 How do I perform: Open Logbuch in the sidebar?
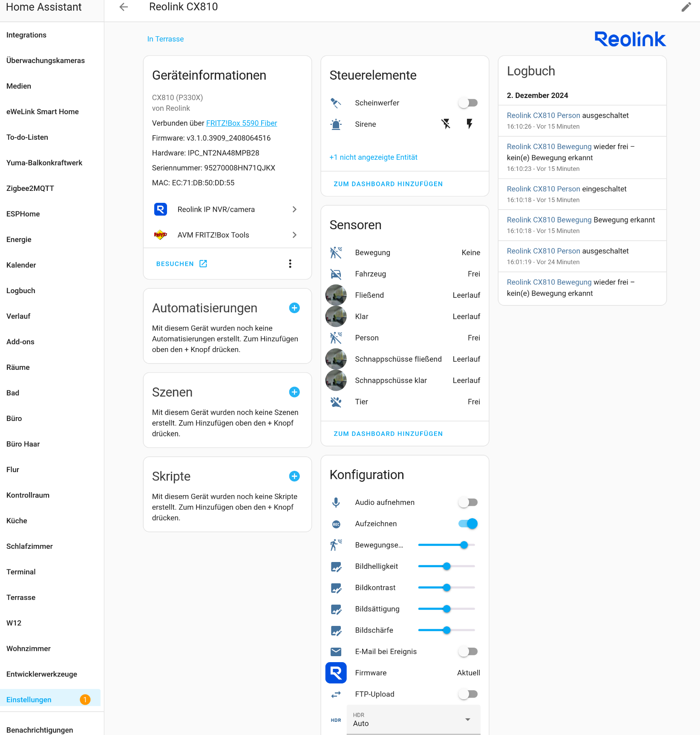[21, 291]
